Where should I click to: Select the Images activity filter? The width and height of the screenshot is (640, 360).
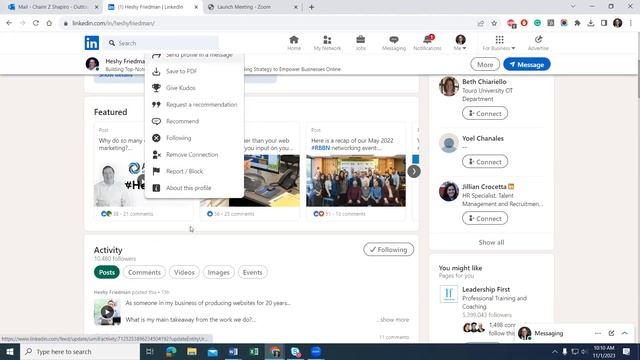point(218,272)
